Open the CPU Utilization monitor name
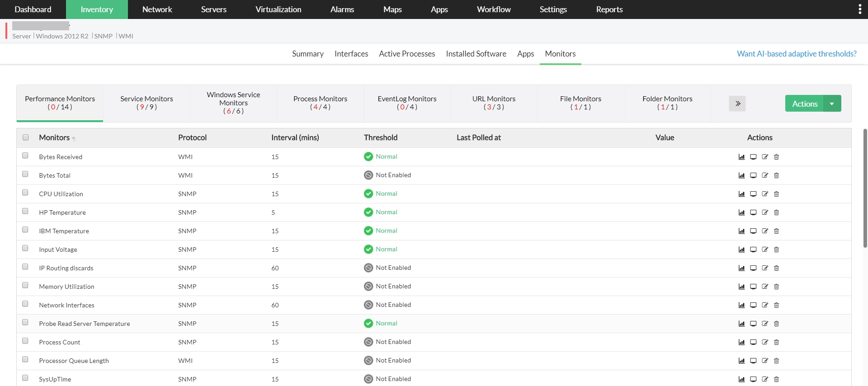Image resolution: width=868 pixels, height=386 pixels. coord(61,194)
